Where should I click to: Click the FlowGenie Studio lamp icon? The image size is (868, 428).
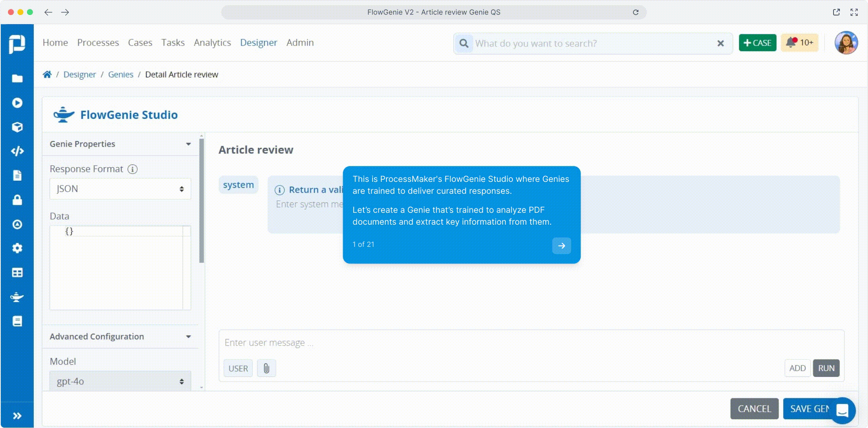click(x=63, y=115)
